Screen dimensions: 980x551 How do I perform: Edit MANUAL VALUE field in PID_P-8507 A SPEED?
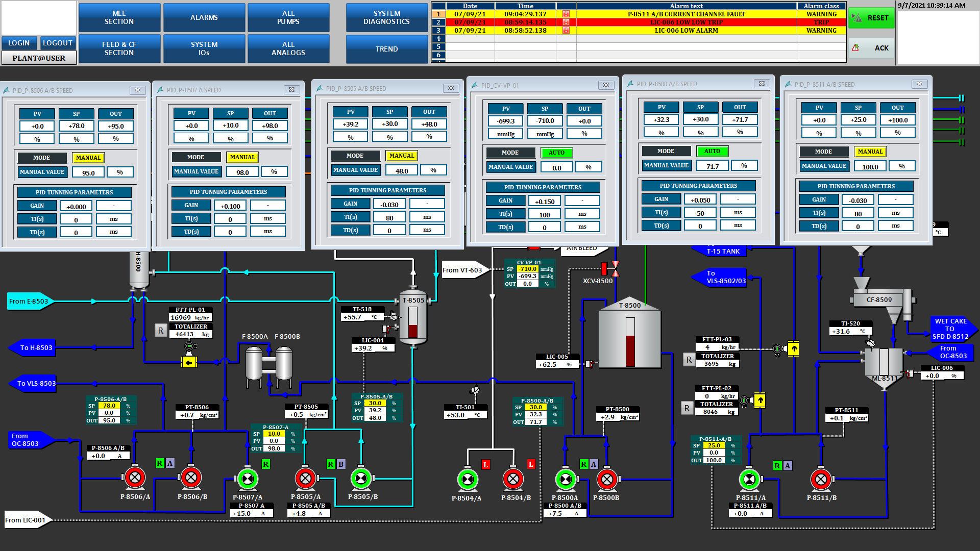coord(242,172)
